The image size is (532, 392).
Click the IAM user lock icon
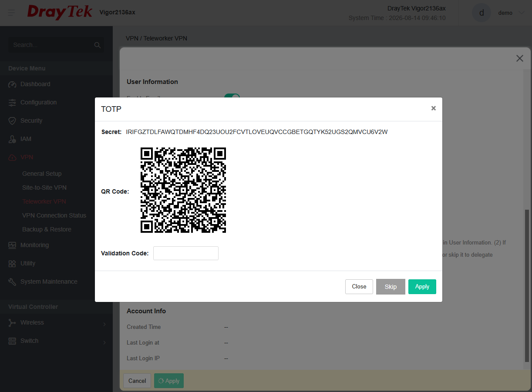coord(12,139)
